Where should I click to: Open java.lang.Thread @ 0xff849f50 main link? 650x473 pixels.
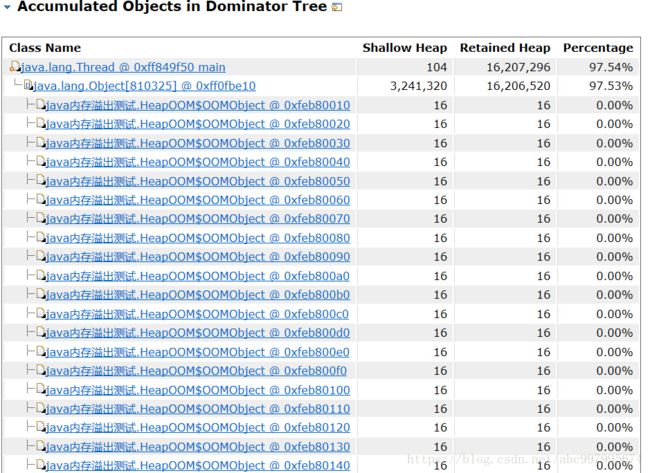tap(123, 67)
